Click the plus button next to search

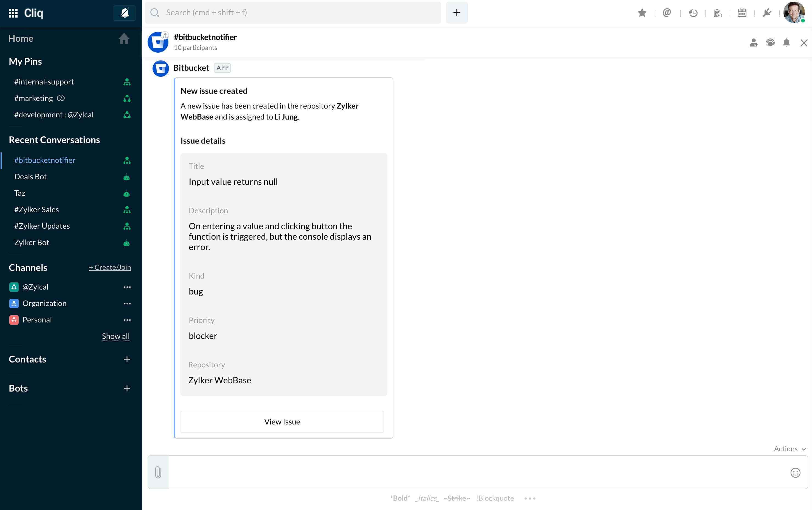point(456,12)
